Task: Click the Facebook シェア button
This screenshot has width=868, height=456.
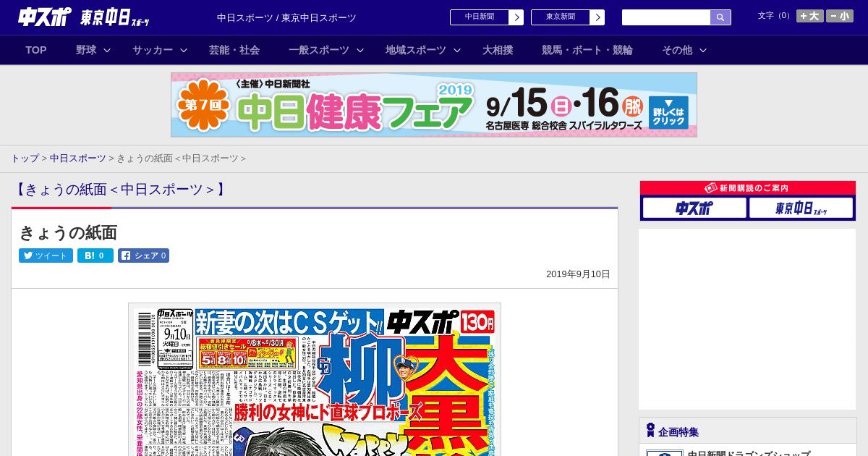Action: pos(143,256)
